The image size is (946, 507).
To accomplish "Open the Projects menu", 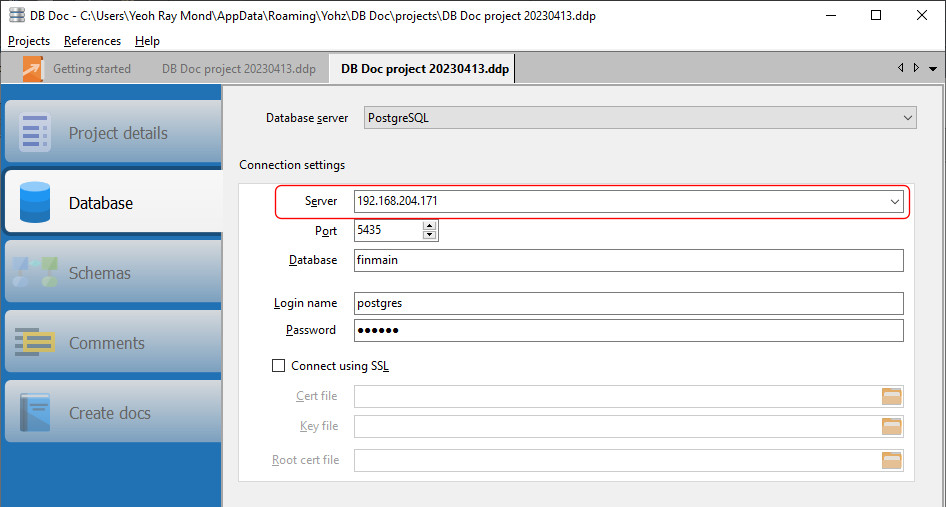I will pos(29,41).
